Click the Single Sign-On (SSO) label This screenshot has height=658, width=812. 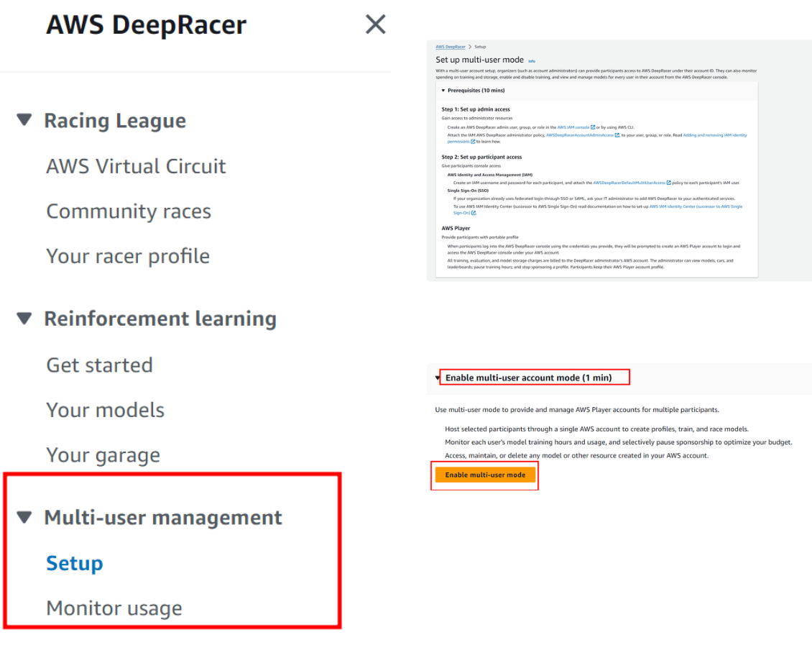click(468, 191)
